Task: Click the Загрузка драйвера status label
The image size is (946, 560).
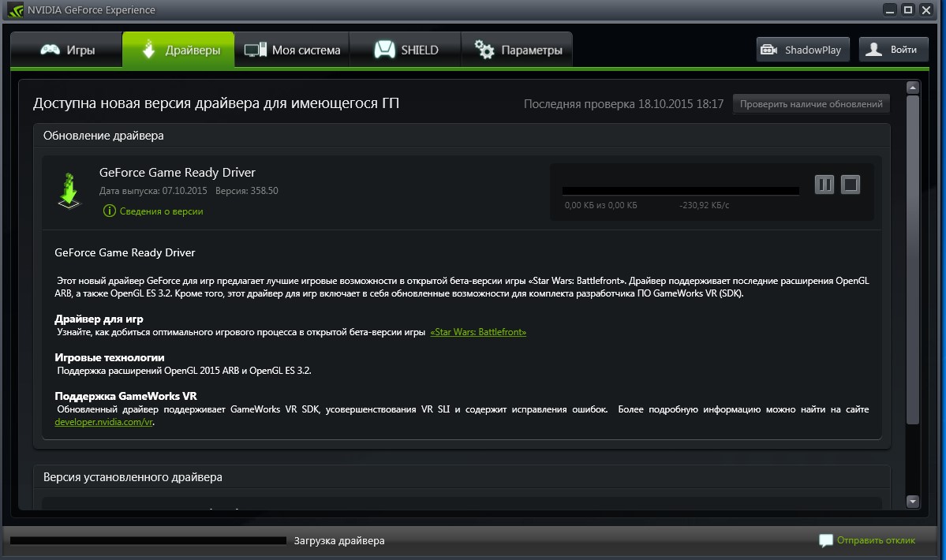Action: click(x=339, y=541)
